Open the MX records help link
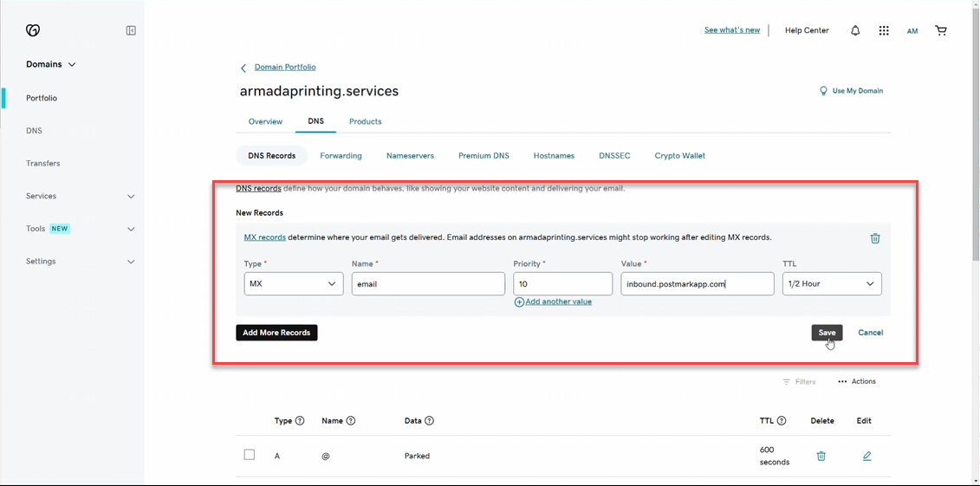 click(x=265, y=237)
